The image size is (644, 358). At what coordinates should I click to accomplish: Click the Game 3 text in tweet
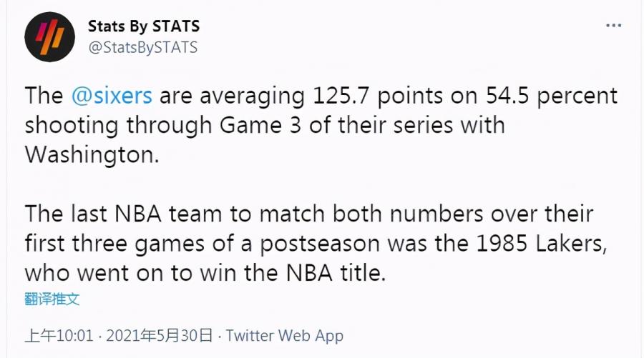[260, 125]
